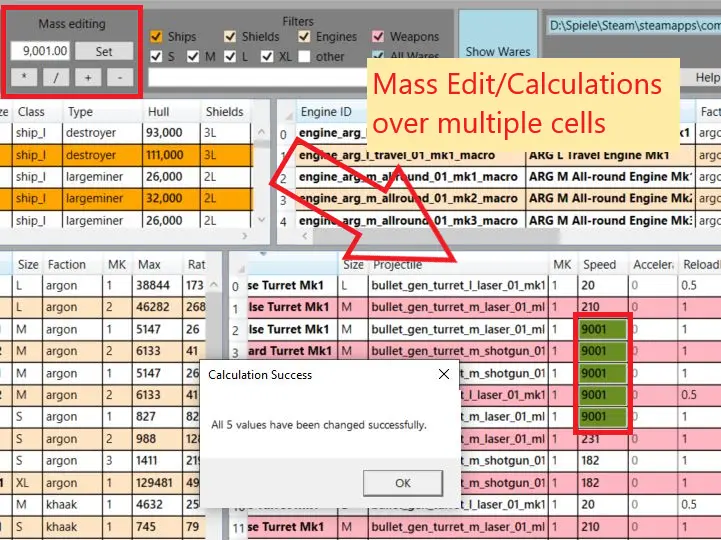
Task: Select row header 0 in engines table
Action: [x=286, y=134]
